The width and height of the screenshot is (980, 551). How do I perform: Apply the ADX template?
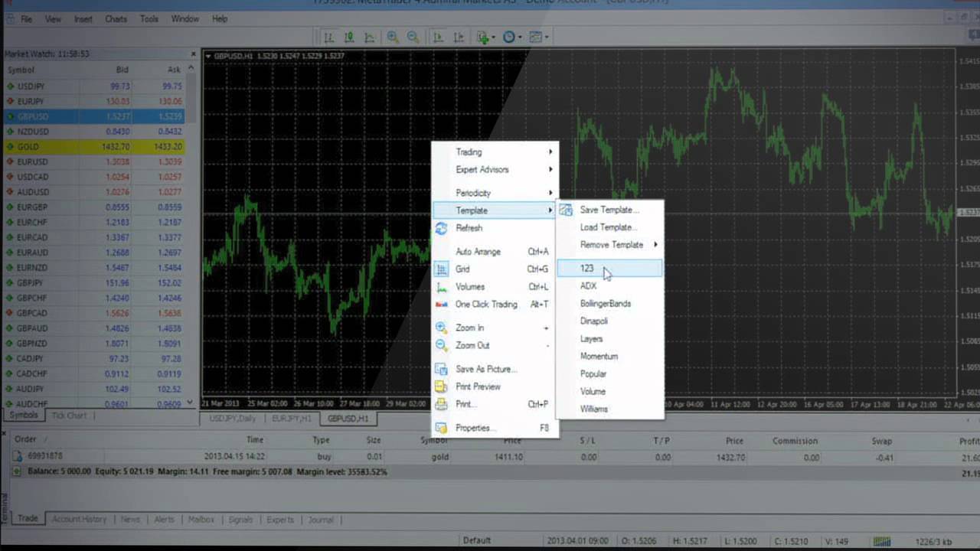tap(609, 286)
